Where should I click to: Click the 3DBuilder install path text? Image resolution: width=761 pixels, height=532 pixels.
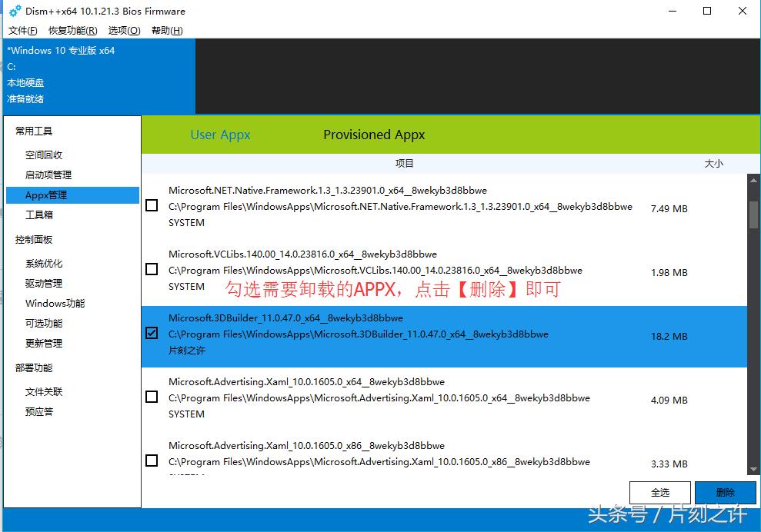click(358, 334)
